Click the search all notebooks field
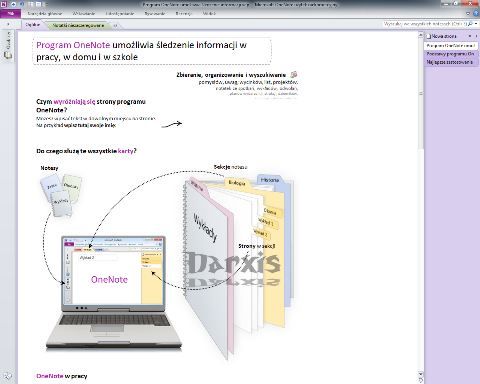 424,24
